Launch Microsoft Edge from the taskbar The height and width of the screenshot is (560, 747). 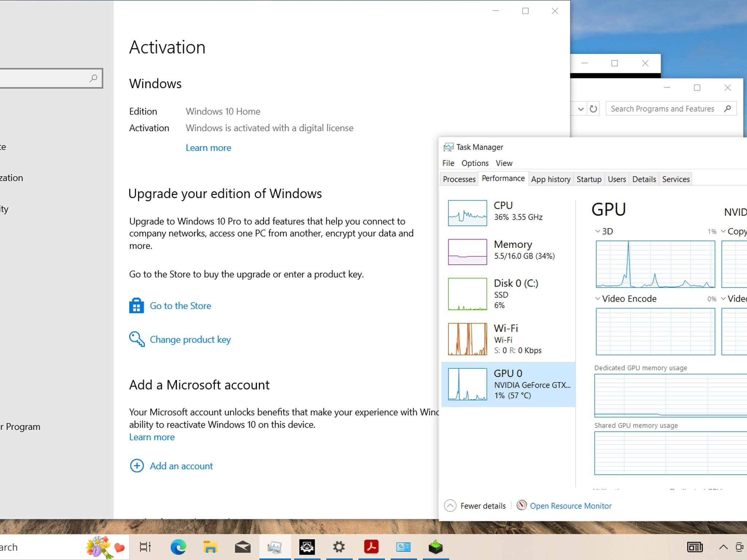178,547
